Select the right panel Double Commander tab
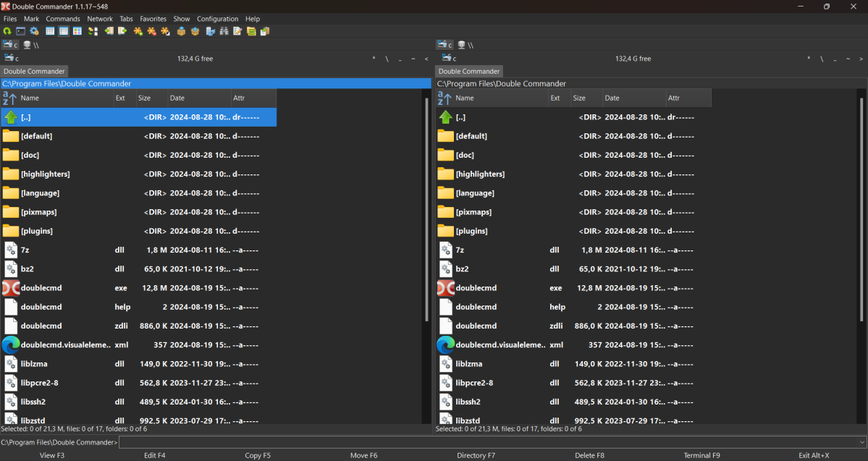 (x=468, y=72)
